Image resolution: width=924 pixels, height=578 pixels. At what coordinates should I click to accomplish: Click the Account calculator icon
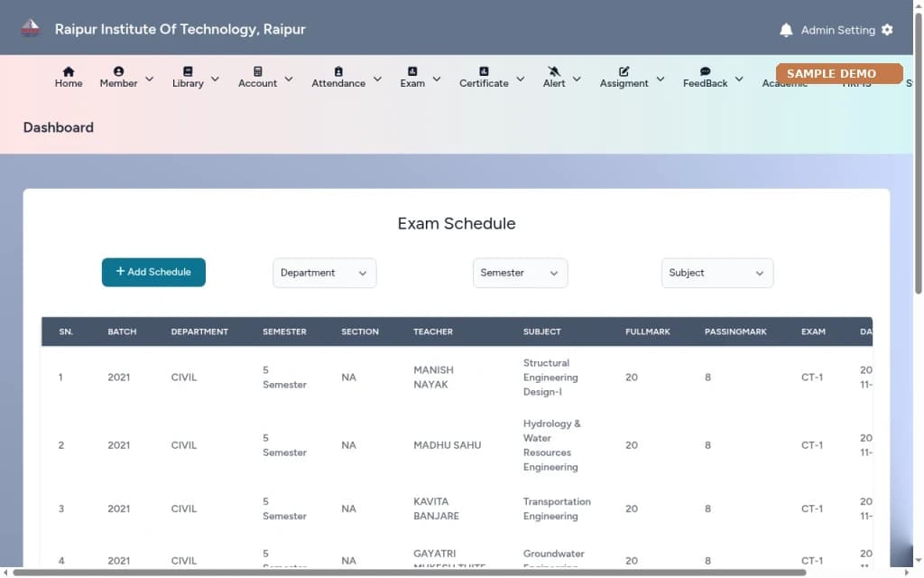257,71
